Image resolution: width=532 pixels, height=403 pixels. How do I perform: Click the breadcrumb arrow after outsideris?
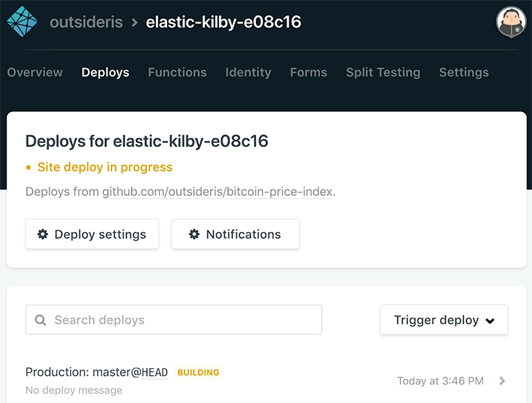[x=135, y=23]
